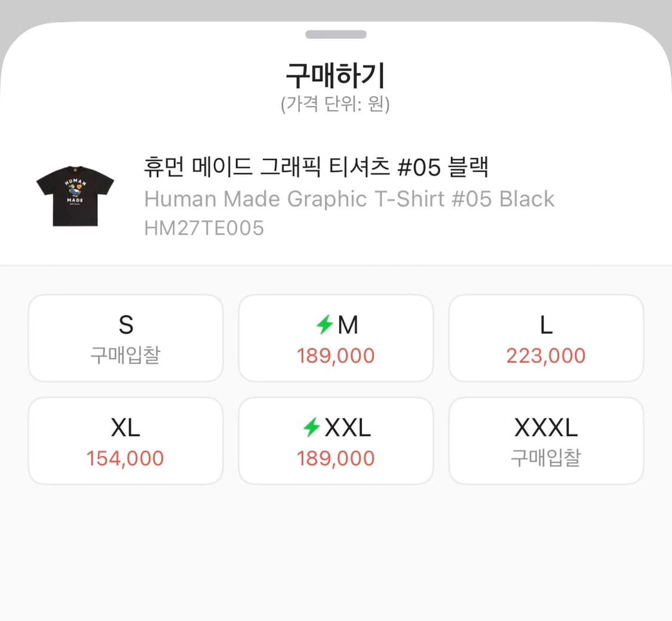The image size is (672, 621).
Task: Click the English product name Human Made Graphic T-Shirt
Action: click(x=349, y=199)
